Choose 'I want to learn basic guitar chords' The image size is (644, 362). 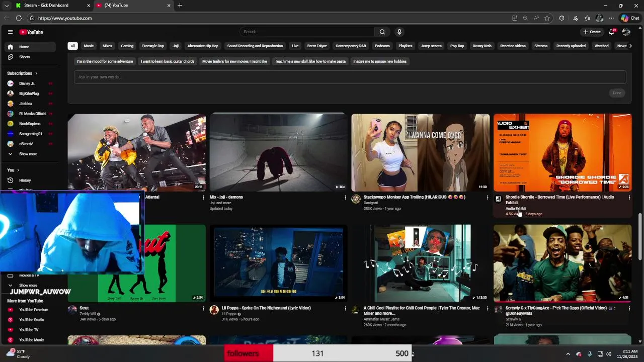click(x=168, y=61)
